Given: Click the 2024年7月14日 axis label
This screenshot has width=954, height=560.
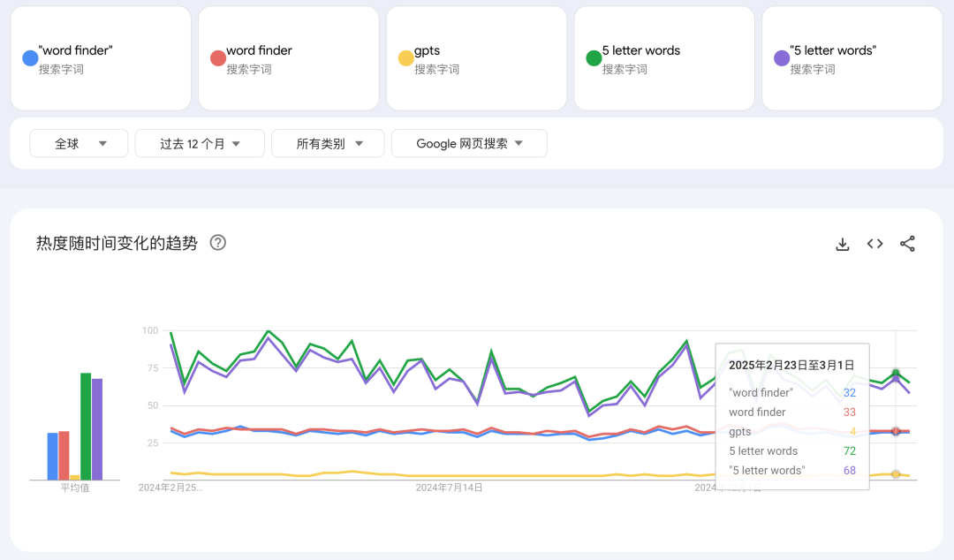Looking at the screenshot, I should click(449, 488).
